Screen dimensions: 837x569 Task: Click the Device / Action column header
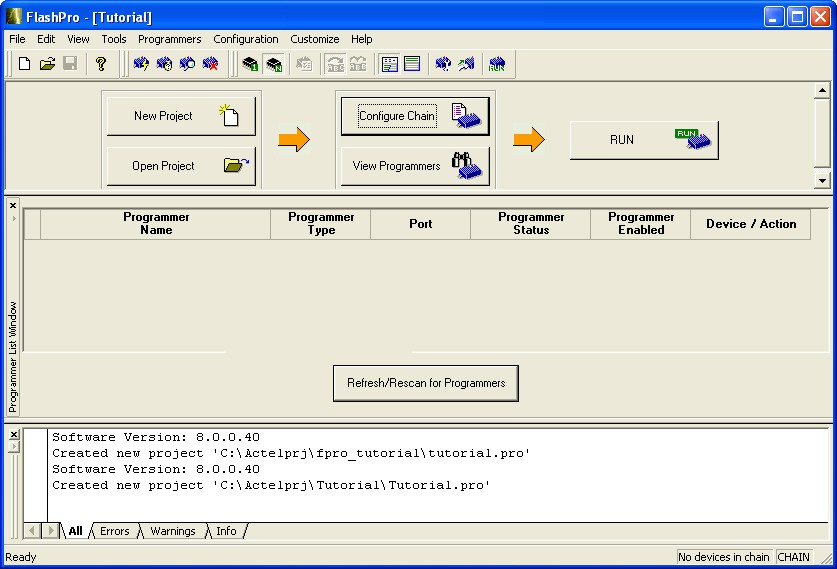pyautogui.click(x=751, y=224)
